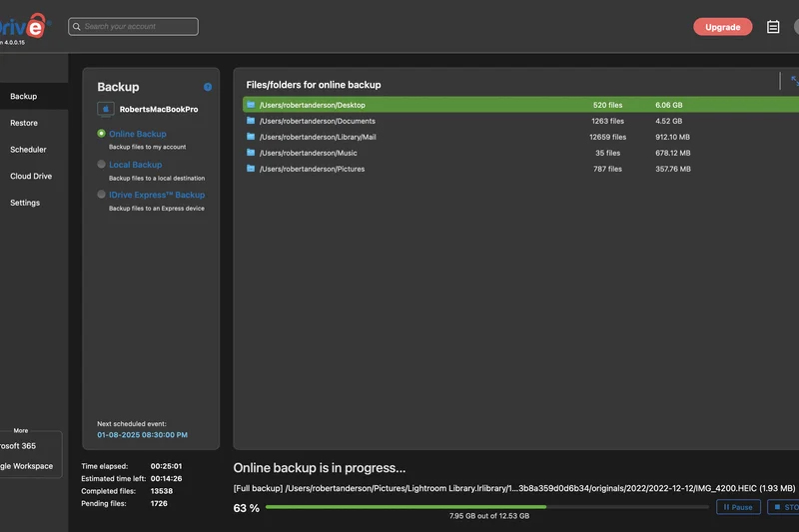
Task: Open the Settings sidebar item
Action: point(25,203)
